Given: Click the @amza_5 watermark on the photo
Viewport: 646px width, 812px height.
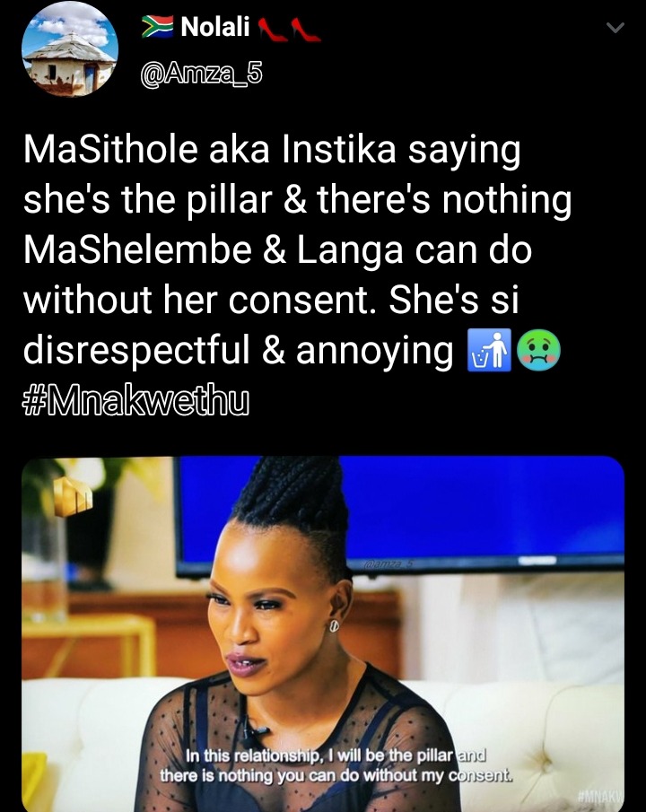Looking at the screenshot, I should pyautogui.click(x=388, y=564).
